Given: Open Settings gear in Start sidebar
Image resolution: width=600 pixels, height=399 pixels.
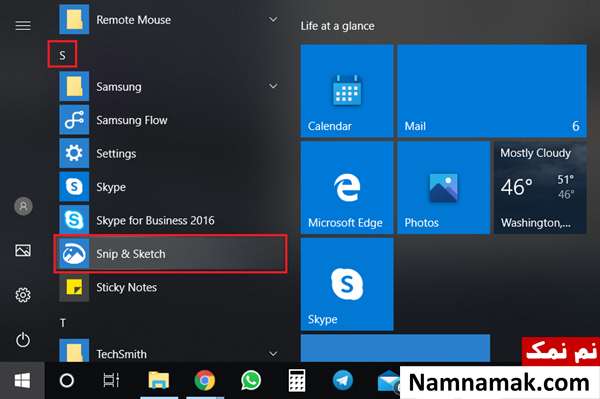Looking at the screenshot, I should 23,295.
